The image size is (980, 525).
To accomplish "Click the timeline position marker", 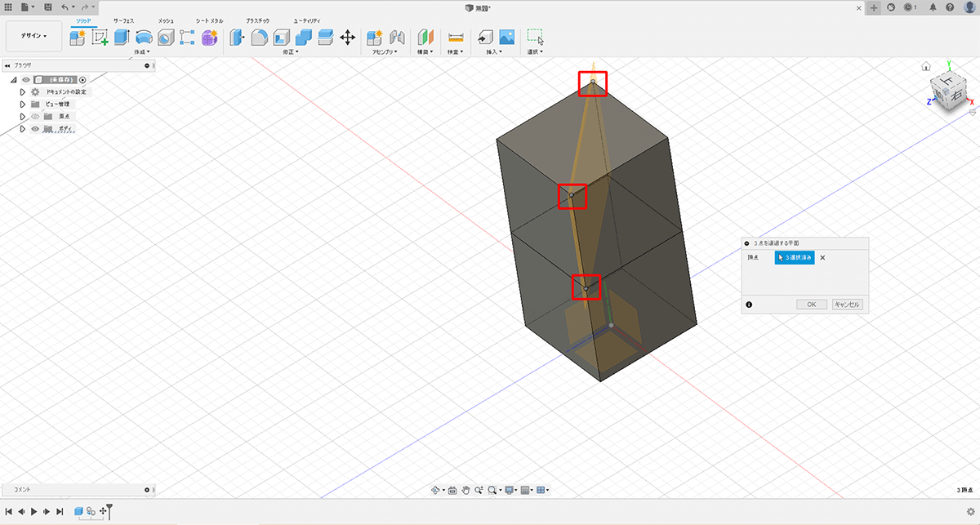I will point(109,511).
